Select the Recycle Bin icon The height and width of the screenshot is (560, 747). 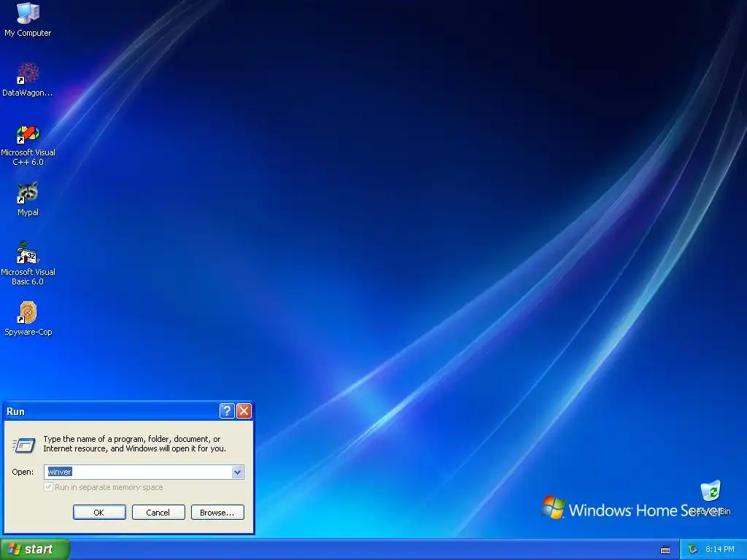tap(711, 497)
